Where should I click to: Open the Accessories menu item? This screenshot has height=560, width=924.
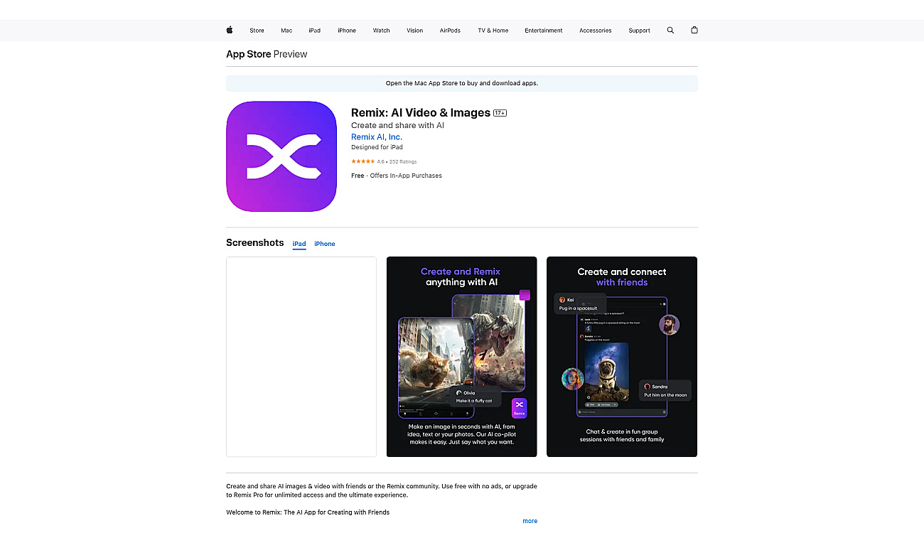pos(596,31)
